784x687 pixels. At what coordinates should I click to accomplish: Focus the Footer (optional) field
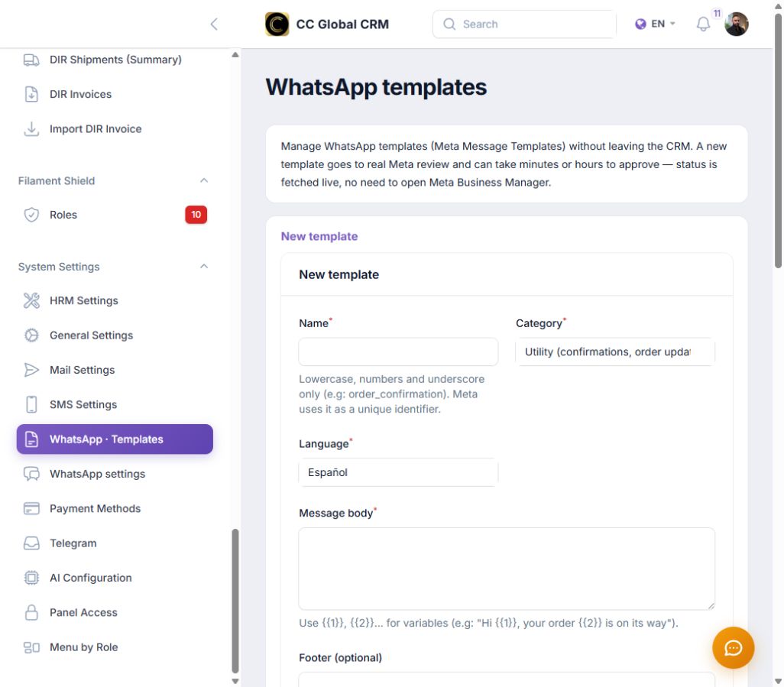(507, 680)
